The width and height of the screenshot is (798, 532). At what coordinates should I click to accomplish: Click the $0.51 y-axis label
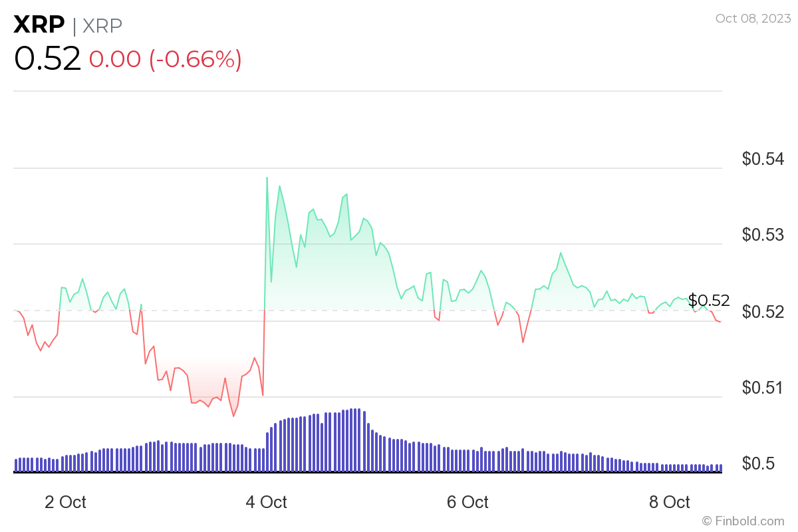[763, 387]
